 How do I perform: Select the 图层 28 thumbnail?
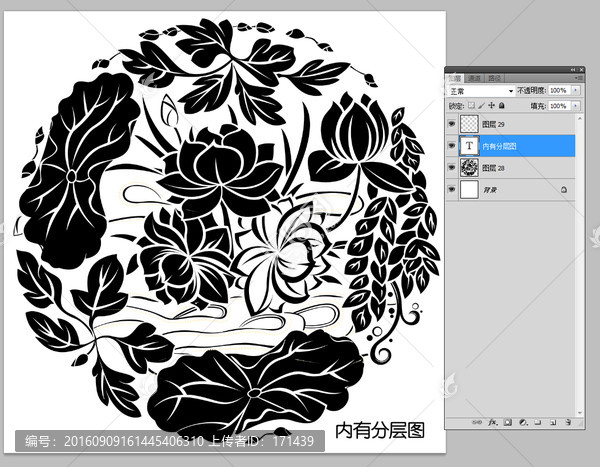click(x=469, y=167)
